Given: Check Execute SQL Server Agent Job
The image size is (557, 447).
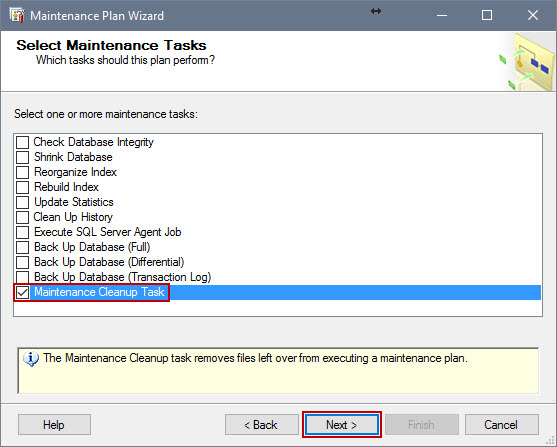Looking at the screenshot, I should click(22, 232).
